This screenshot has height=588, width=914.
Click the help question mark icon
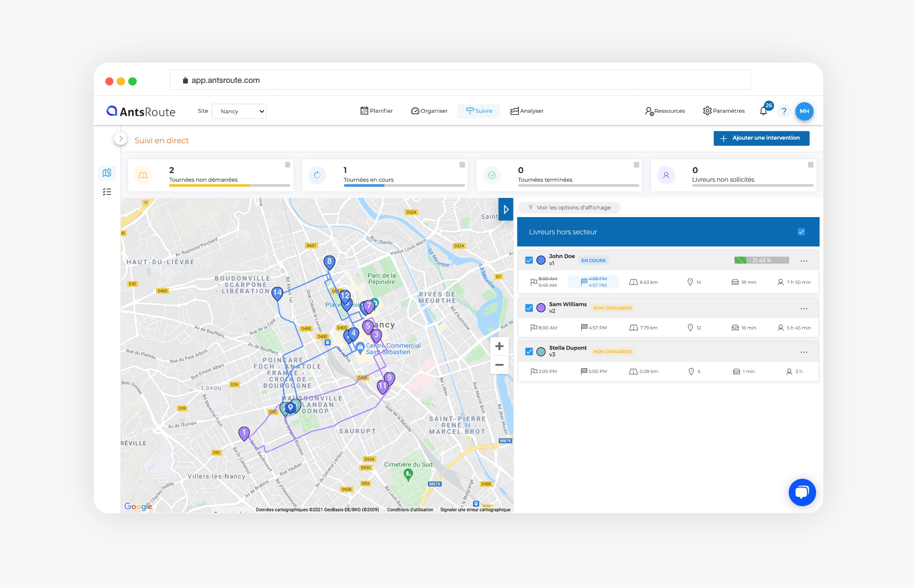coord(783,111)
